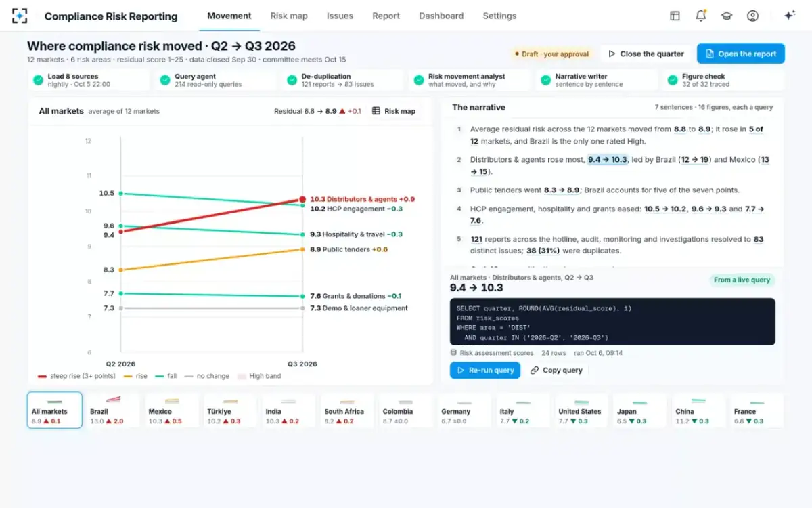Click the Compliance Risk Reporting app logo
This screenshot has width=812, height=508.
pos(20,16)
